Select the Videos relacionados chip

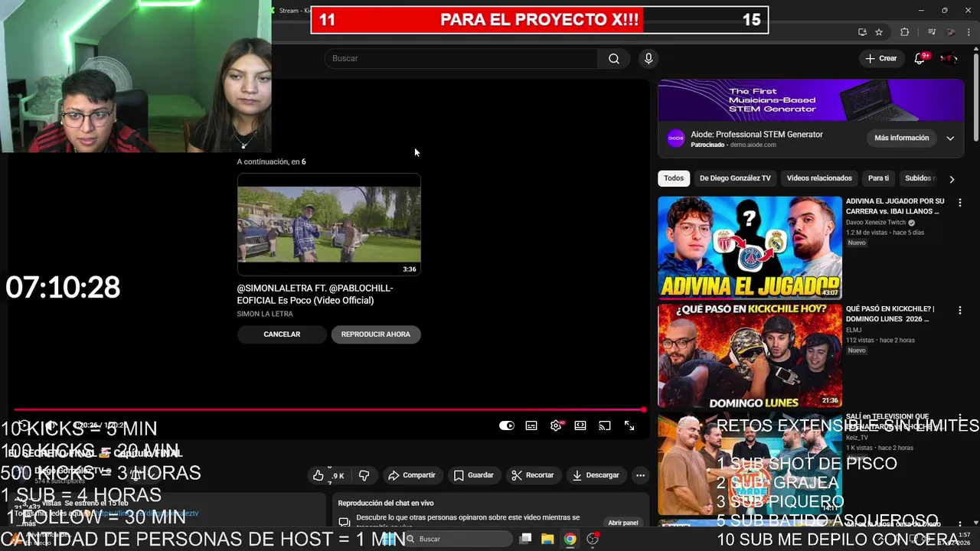tap(819, 178)
